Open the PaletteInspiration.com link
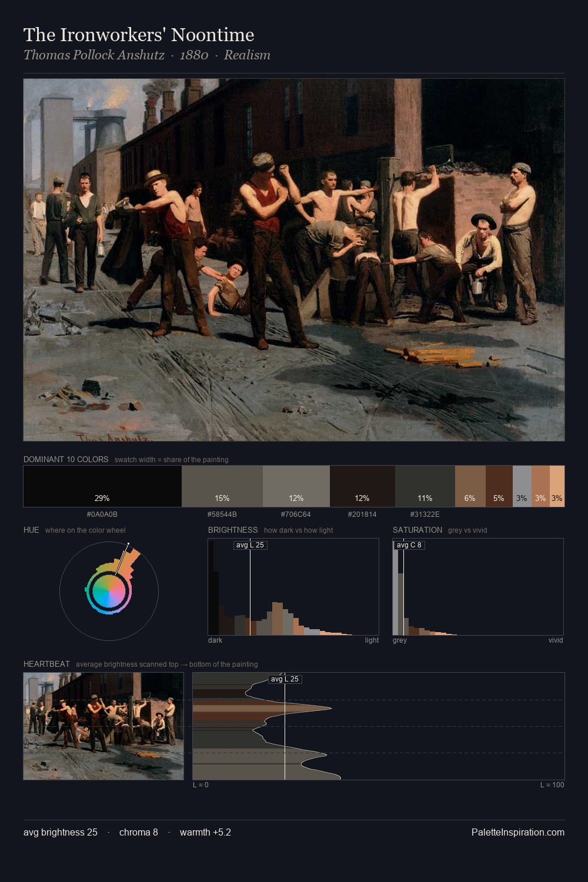The width and height of the screenshot is (588, 882). click(518, 832)
